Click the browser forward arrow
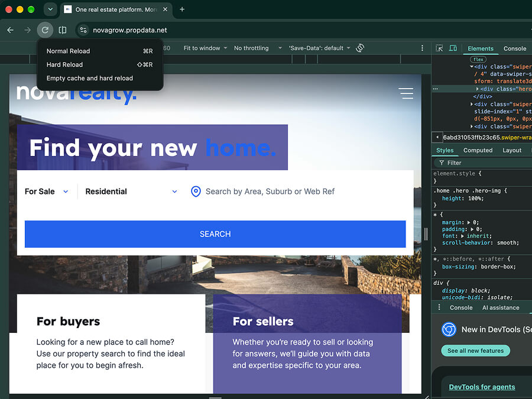Viewport: 532px width, 399px height. pyautogui.click(x=27, y=30)
